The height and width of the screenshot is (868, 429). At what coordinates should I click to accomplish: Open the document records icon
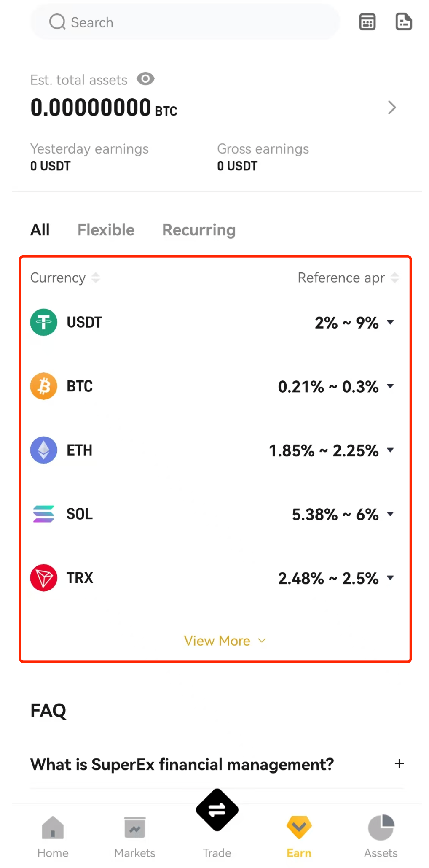pyautogui.click(x=404, y=22)
